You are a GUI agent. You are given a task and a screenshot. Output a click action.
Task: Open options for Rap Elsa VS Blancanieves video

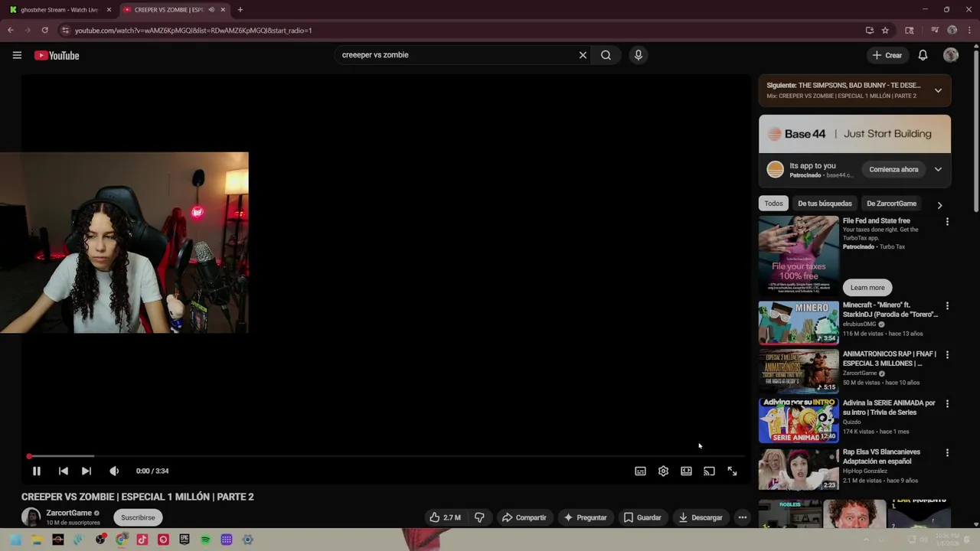(947, 453)
